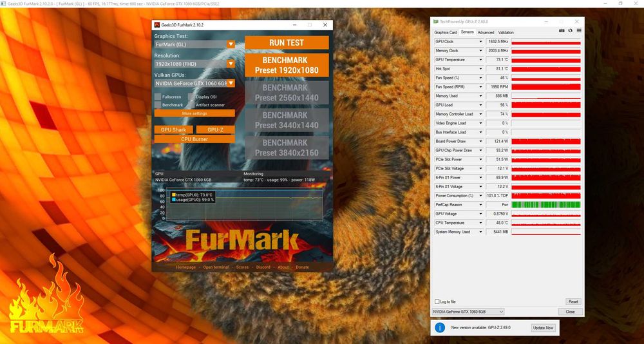Click the Donate link

302,267
